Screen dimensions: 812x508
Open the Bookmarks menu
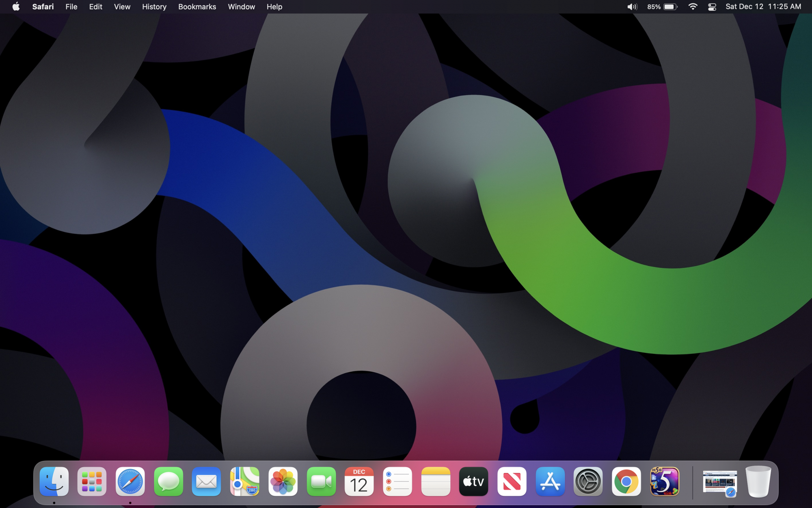(197, 7)
